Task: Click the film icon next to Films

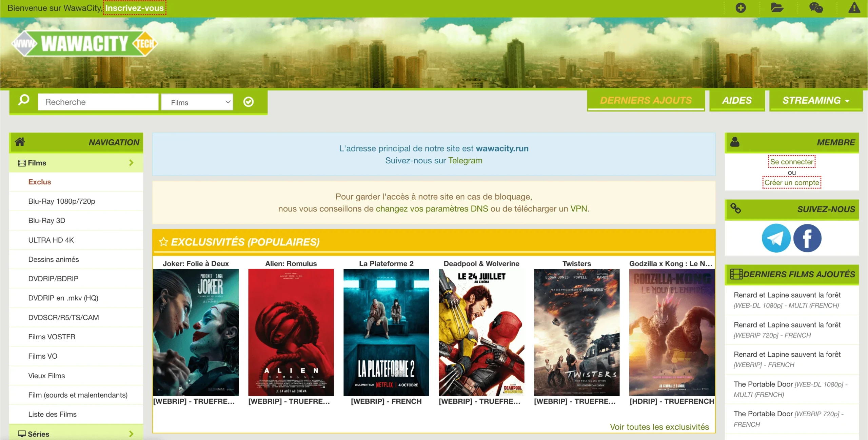Action: tap(22, 163)
